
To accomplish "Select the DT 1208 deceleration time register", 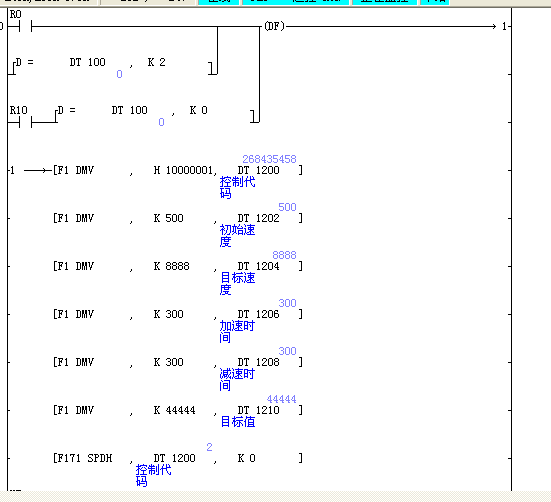I will 258,362.
